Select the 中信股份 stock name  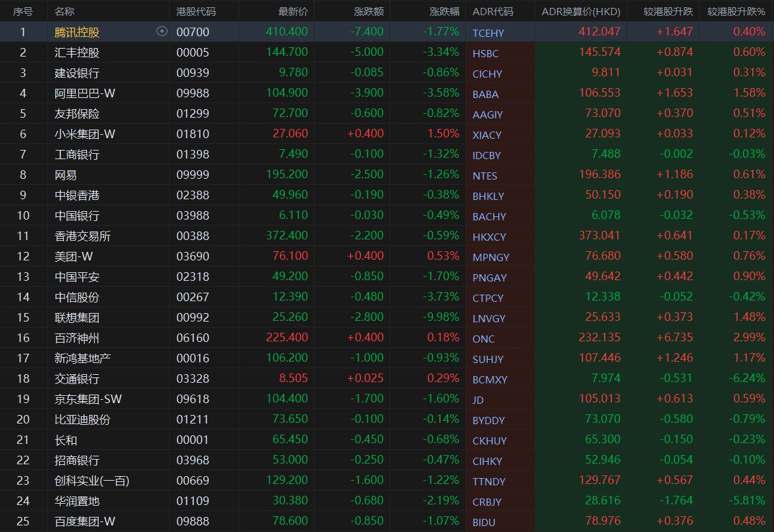tap(77, 297)
